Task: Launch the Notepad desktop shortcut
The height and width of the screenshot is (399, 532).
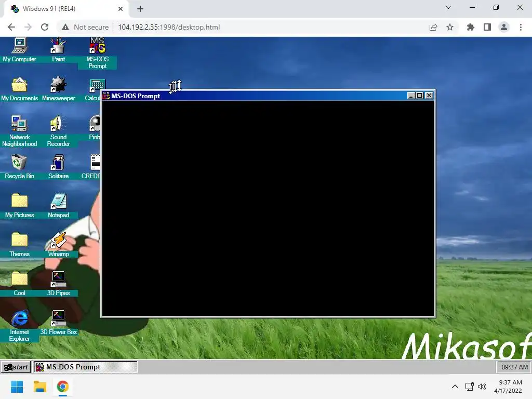Action: point(58,206)
